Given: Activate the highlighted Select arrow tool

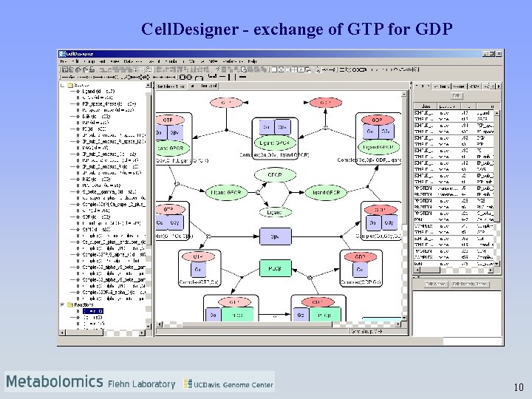Looking at the screenshot, I should [318, 69].
